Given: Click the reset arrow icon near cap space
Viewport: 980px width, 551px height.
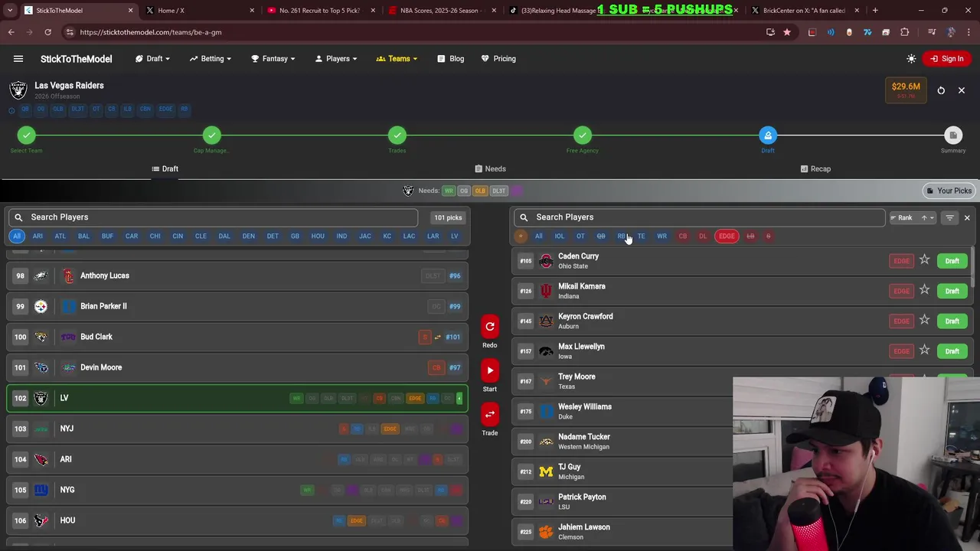Looking at the screenshot, I should click(x=941, y=90).
